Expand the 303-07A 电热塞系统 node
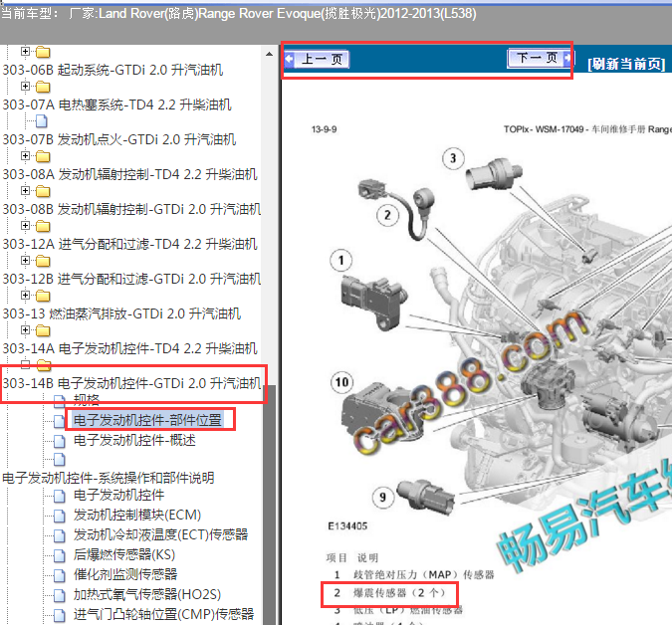Viewport: 672px width, 625px height. [25, 87]
